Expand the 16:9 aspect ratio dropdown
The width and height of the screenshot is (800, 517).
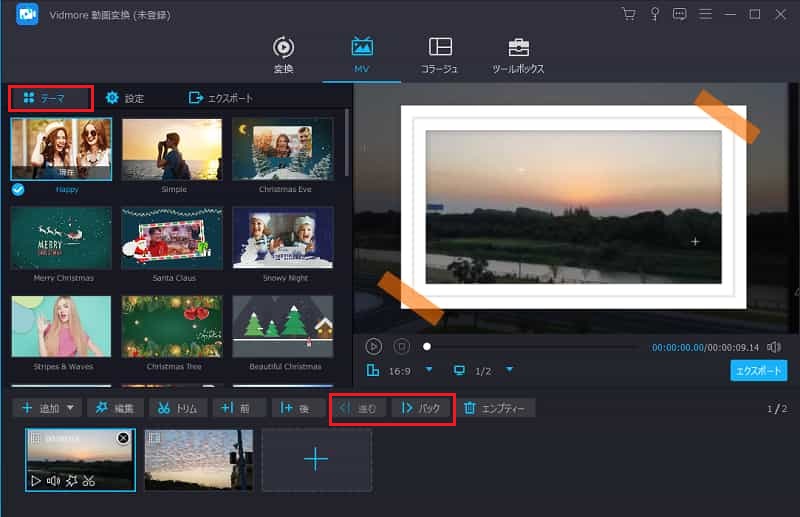point(429,370)
